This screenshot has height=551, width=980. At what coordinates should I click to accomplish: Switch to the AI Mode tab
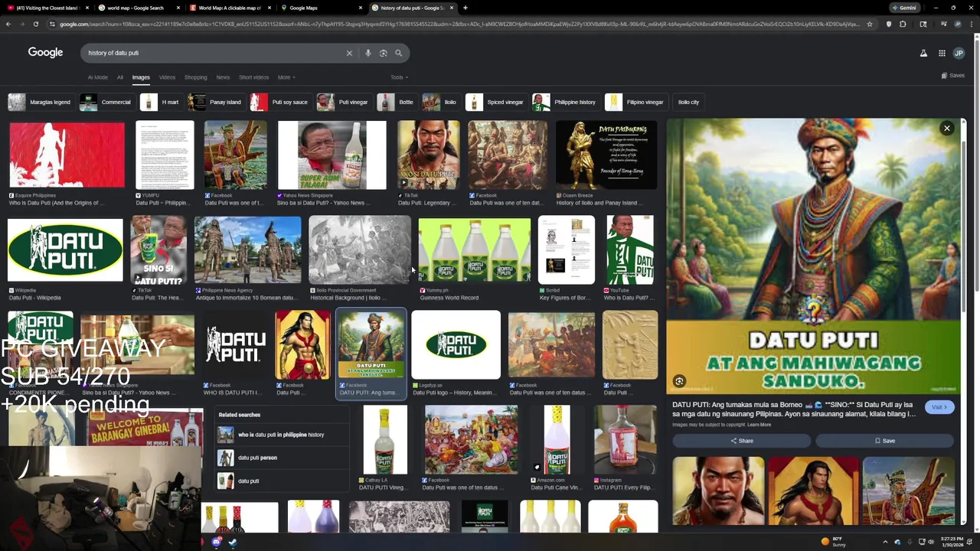[97, 77]
